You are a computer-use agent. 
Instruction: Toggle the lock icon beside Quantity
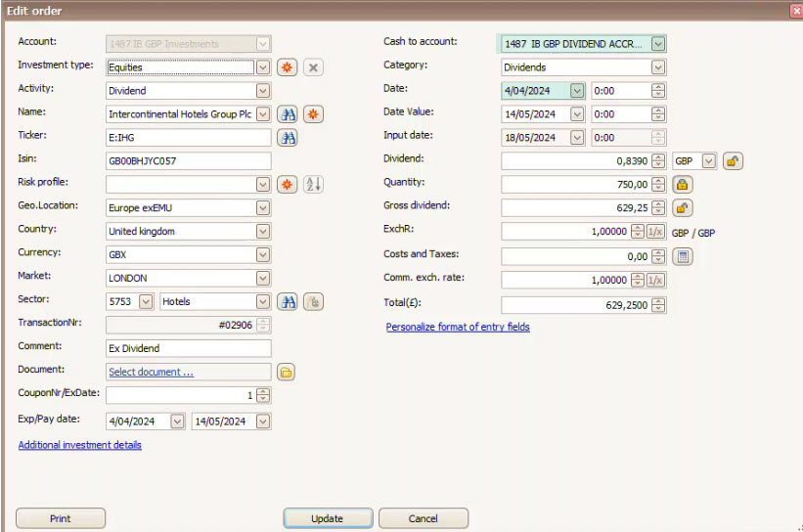coord(683,184)
